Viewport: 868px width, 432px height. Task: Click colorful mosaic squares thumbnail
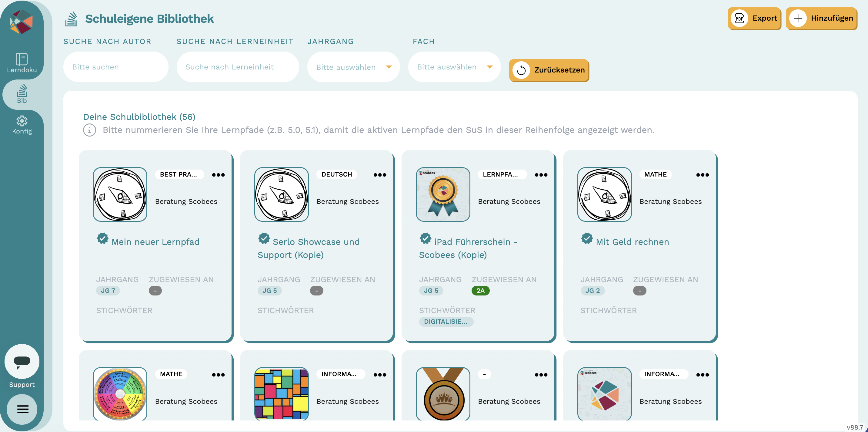(281, 393)
